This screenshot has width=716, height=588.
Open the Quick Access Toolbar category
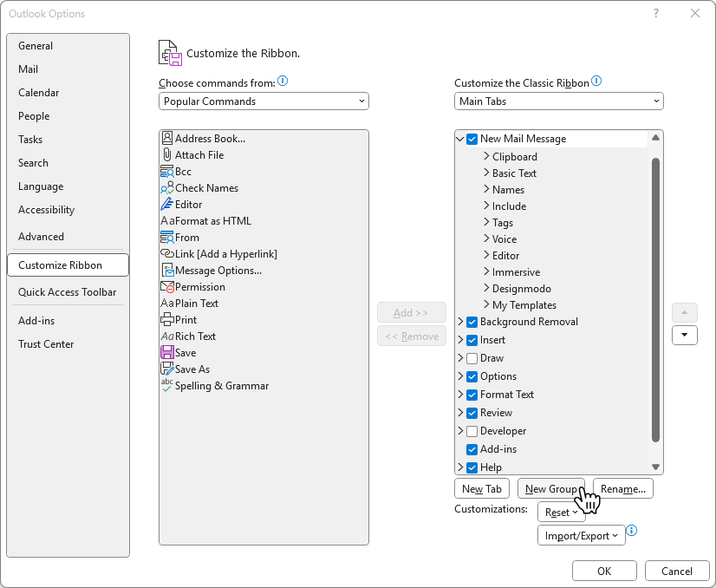point(67,292)
